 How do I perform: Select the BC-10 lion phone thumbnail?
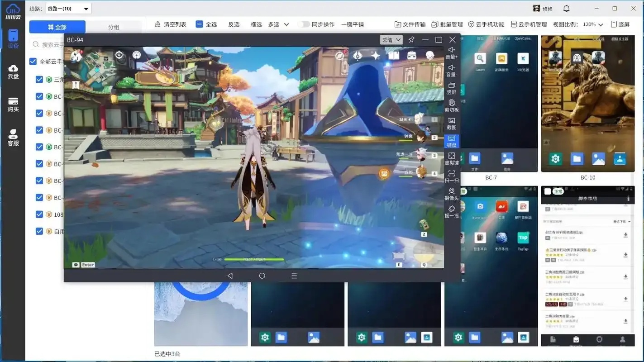[588, 104]
